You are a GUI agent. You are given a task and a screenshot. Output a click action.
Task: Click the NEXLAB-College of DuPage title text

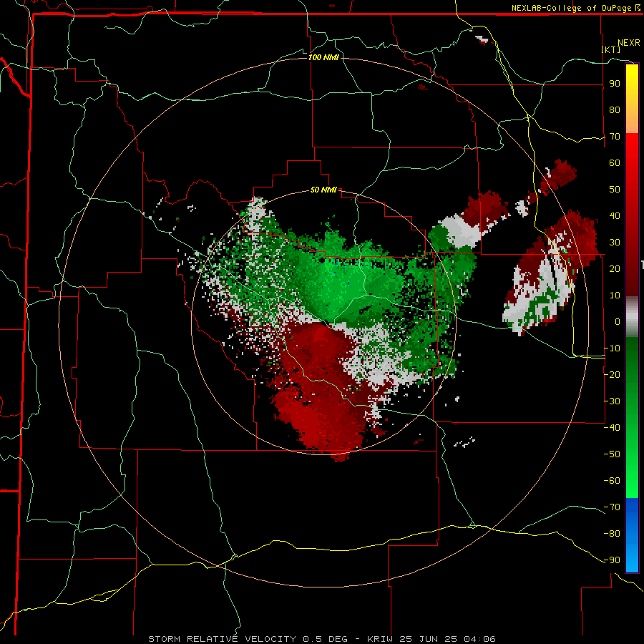point(571,8)
